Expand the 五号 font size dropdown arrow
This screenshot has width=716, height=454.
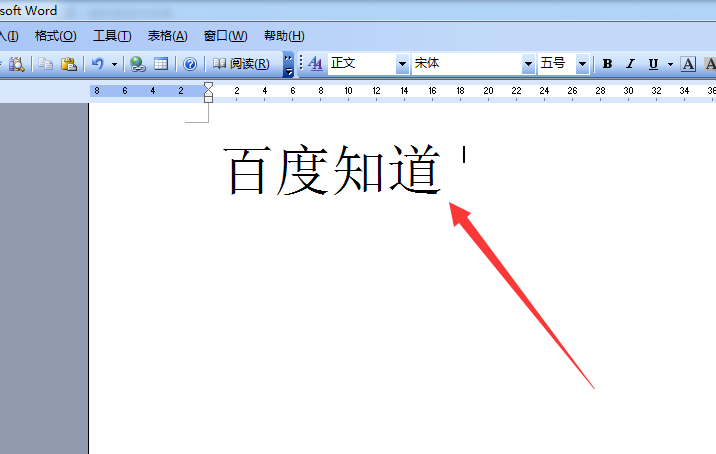coord(582,64)
